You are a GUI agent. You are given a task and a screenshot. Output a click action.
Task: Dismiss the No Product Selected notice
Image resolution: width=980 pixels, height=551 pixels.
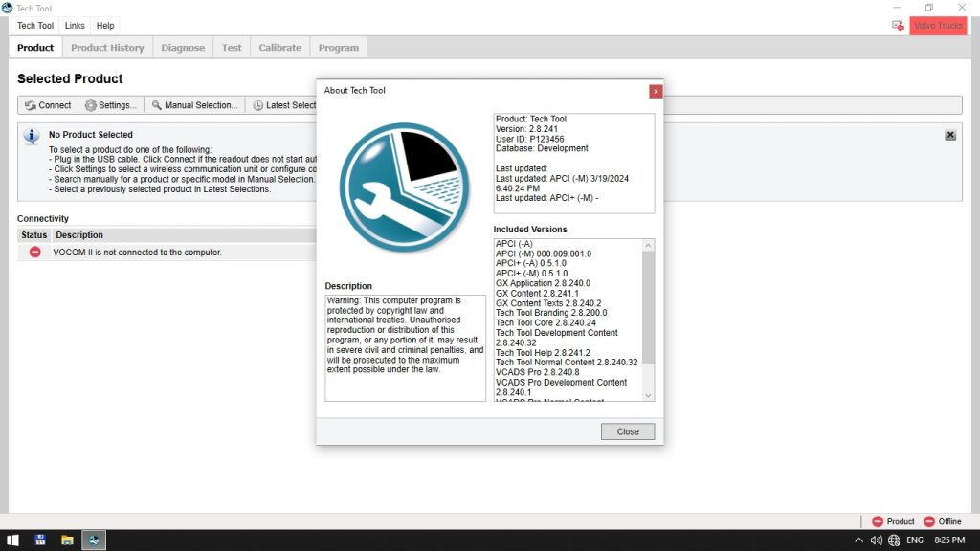tap(950, 135)
